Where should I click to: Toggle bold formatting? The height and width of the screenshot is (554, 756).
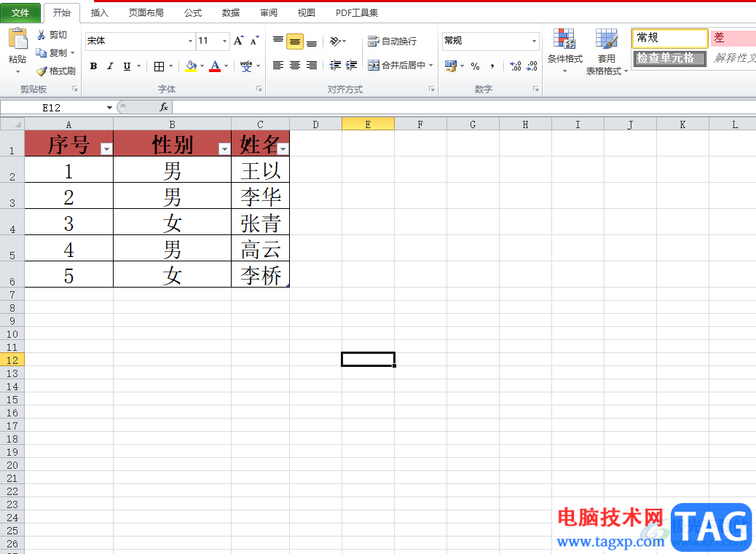click(93, 66)
